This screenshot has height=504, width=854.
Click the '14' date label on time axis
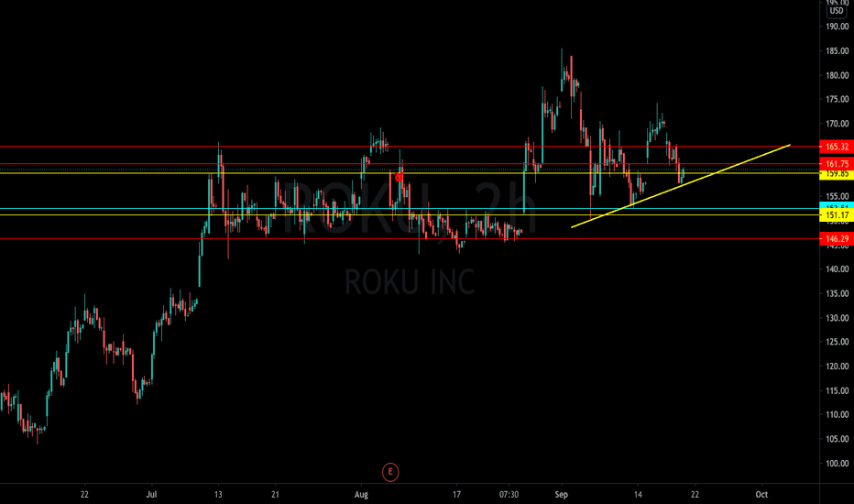tap(638, 495)
